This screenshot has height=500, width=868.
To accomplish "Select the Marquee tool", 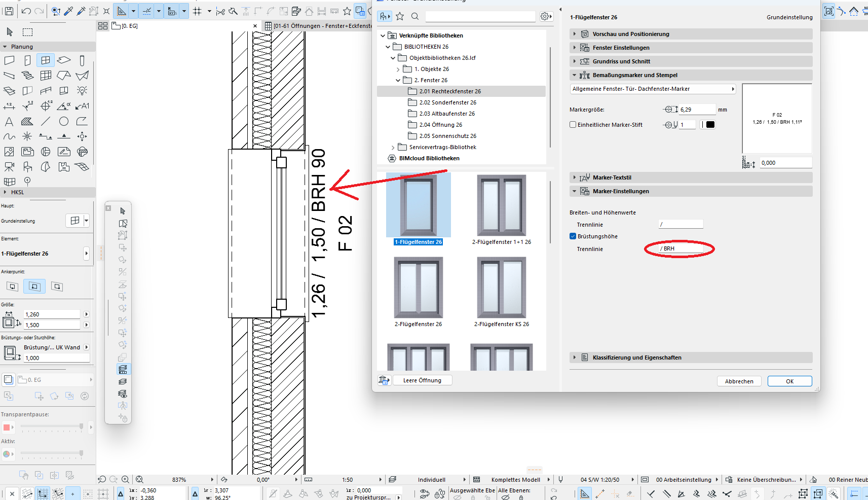I will pyautogui.click(x=28, y=32).
